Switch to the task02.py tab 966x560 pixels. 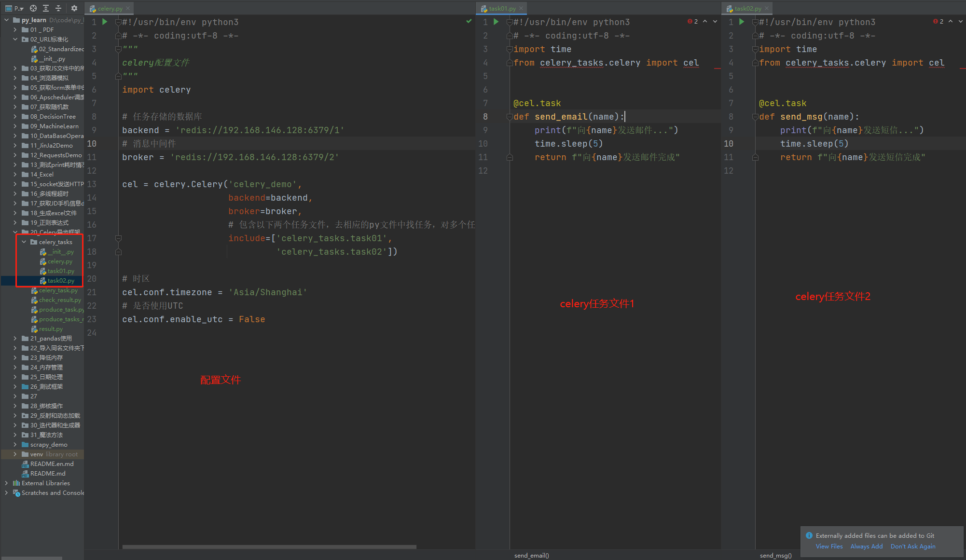pos(747,8)
